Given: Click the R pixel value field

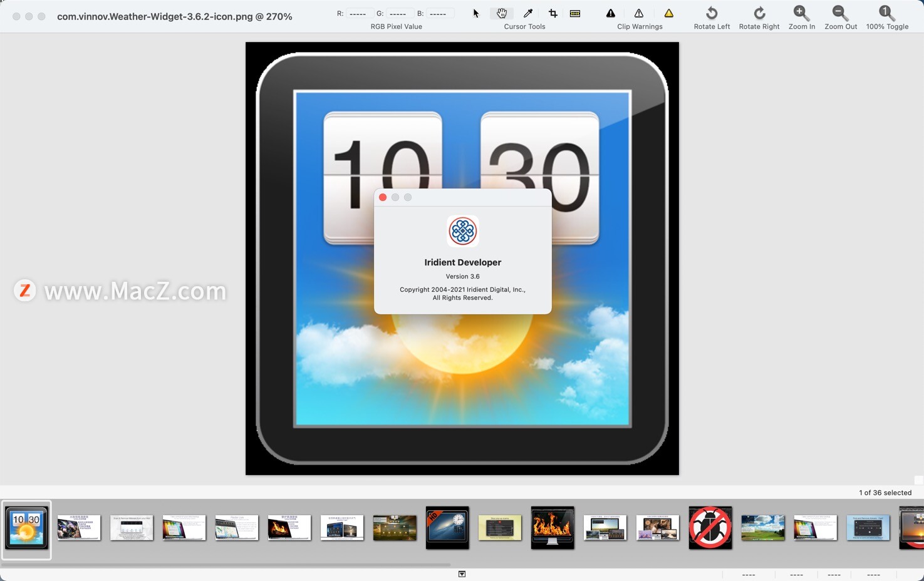Looking at the screenshot, I should point(358,13).
